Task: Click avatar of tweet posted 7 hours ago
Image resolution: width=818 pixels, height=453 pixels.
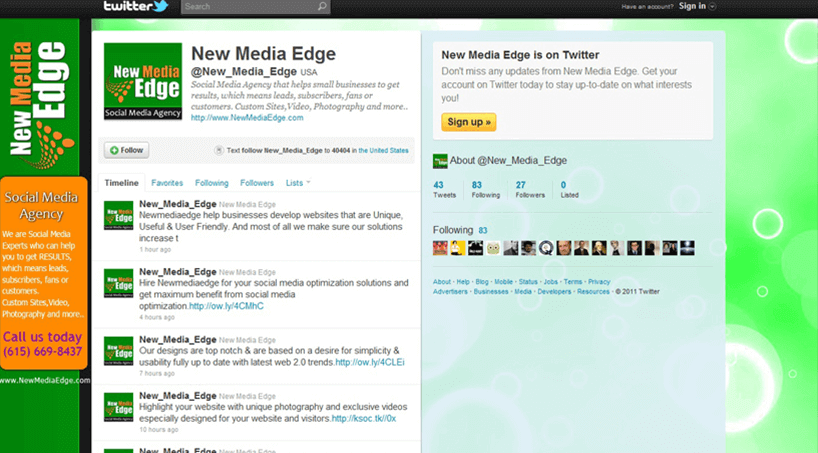Action: coord(118,351)
